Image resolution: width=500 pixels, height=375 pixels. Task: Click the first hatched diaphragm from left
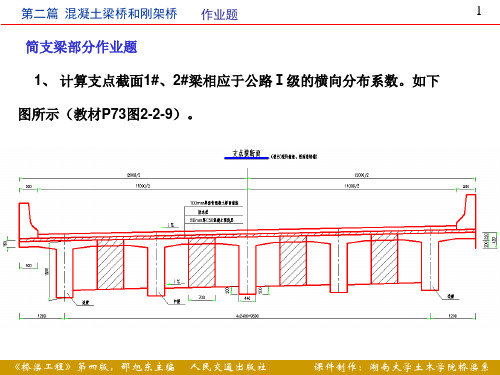[110, 264]
